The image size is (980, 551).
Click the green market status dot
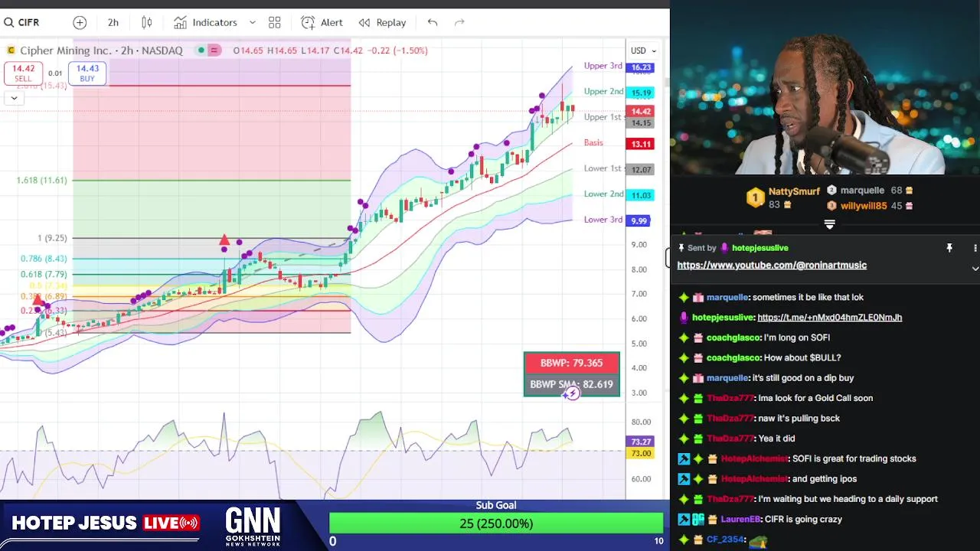click(x=201, y=51)
